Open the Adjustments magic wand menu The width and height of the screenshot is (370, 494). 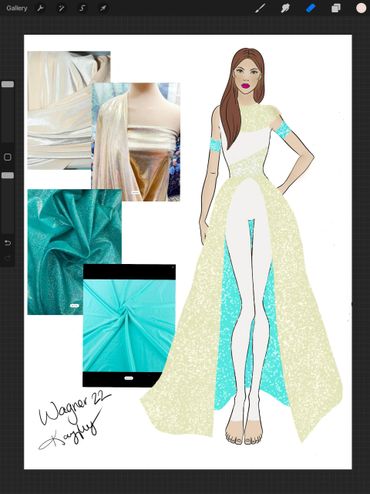click(x=61, y=8)
